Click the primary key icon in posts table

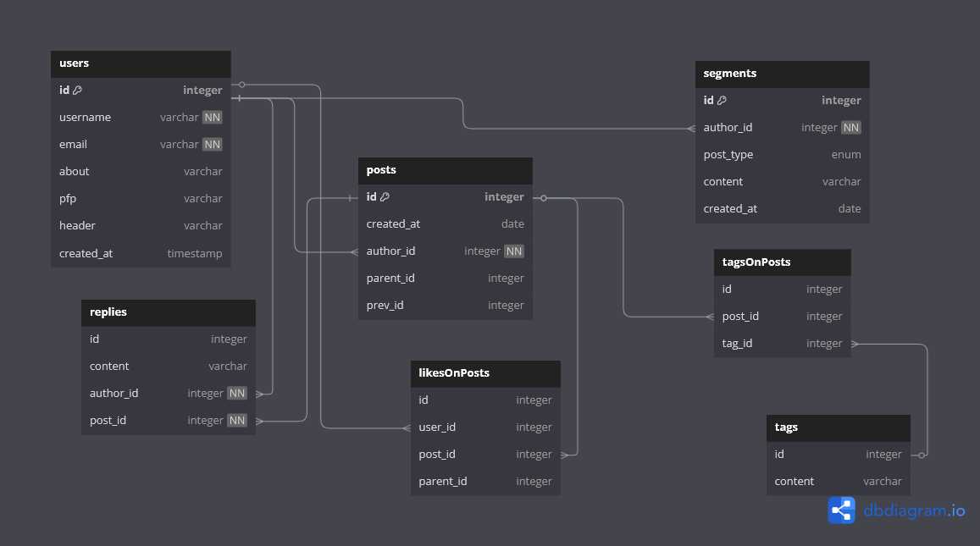(385, 197)
